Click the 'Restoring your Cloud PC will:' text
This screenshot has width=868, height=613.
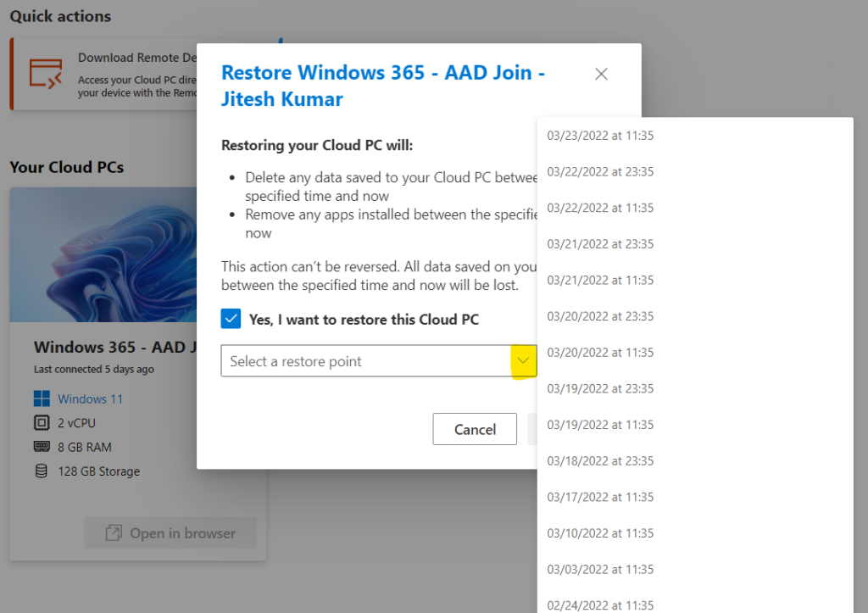[317, 145]
